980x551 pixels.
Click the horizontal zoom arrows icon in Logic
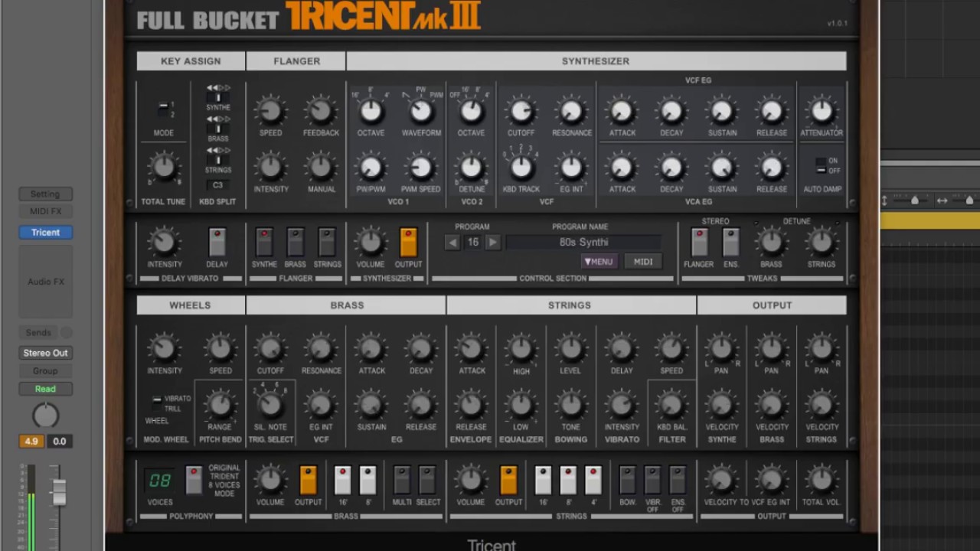[x=942, y=201]
